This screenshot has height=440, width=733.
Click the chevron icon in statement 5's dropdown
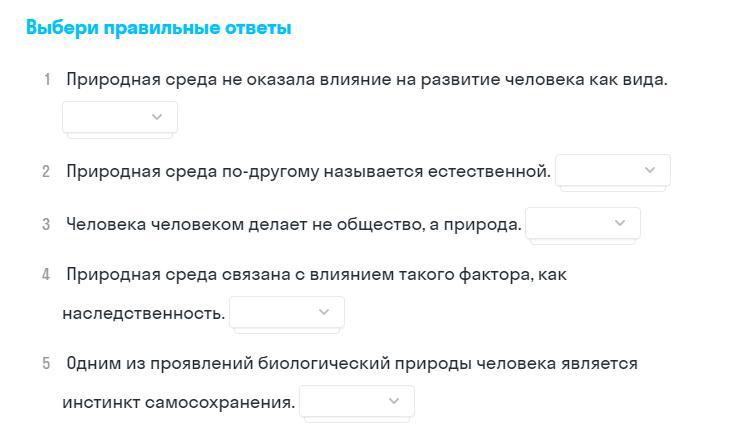point(394,401)
